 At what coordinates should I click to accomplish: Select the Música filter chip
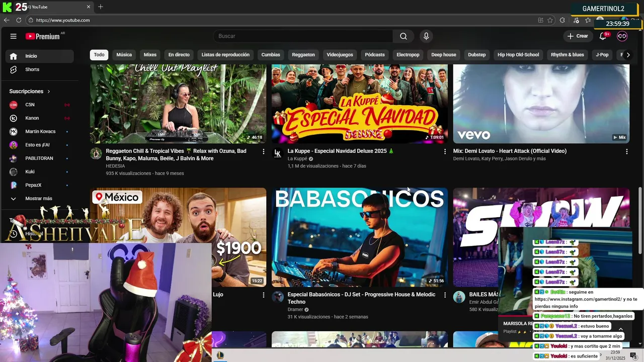(x=124, y=55)
